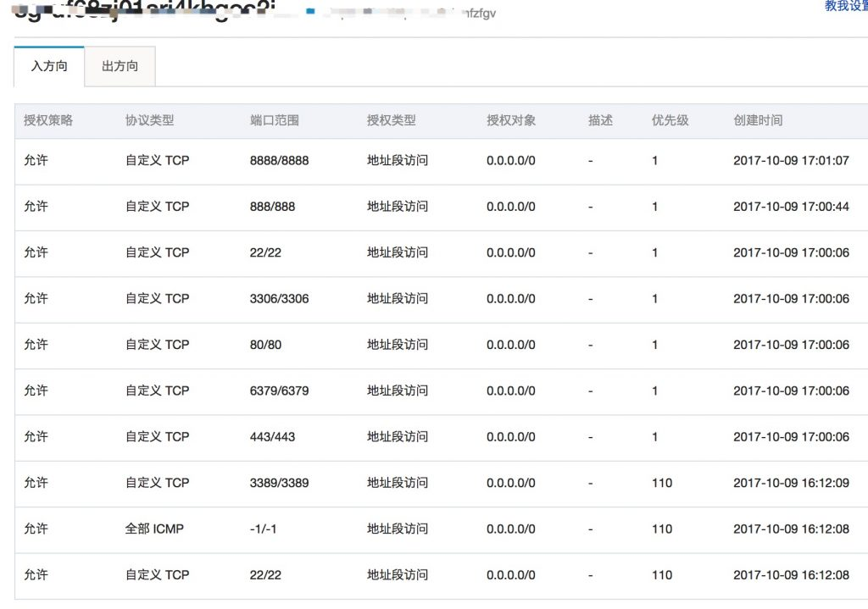Click 允许 in the 全部 ICMP row
868x609 pixels.
pyautogui.click(x=36, y=529)
